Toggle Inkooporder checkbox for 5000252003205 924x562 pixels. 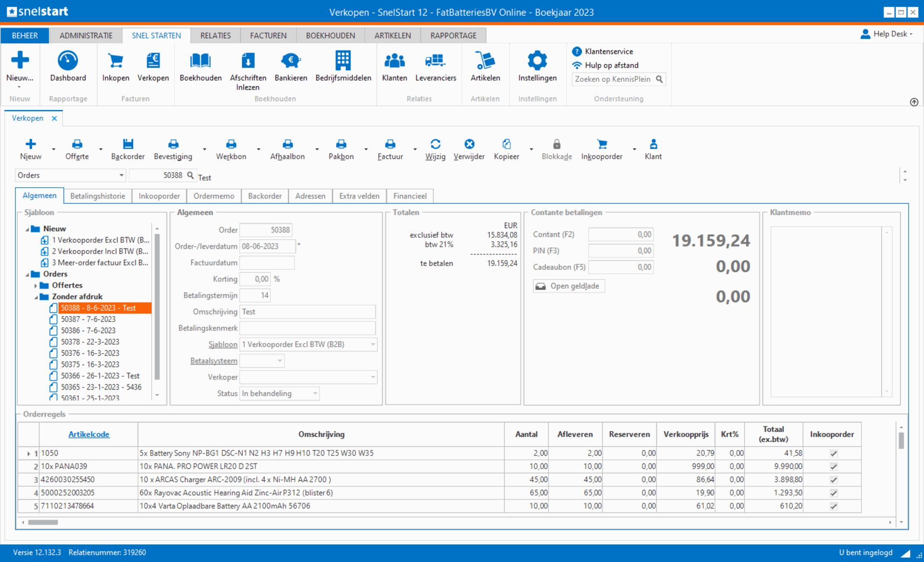click(x=834, y=493)
